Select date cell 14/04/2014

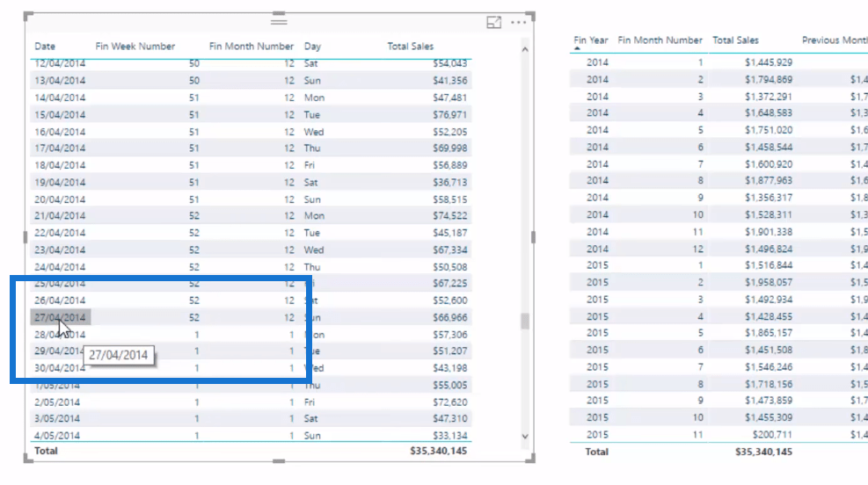click(x=60, y=98)
